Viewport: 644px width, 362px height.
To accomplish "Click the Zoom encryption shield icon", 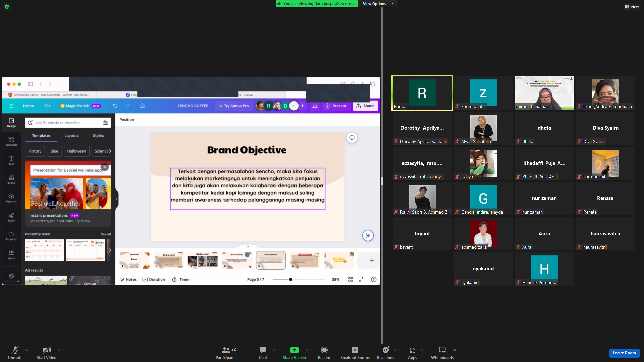I will [7, 7].
